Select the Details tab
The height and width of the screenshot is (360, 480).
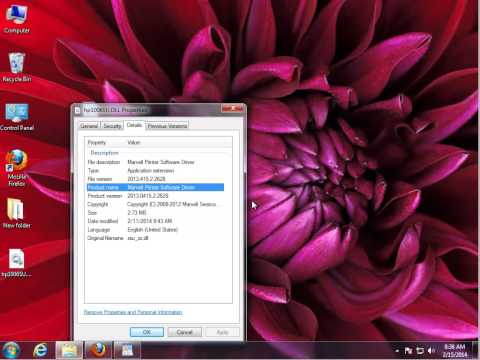[134, 125]
